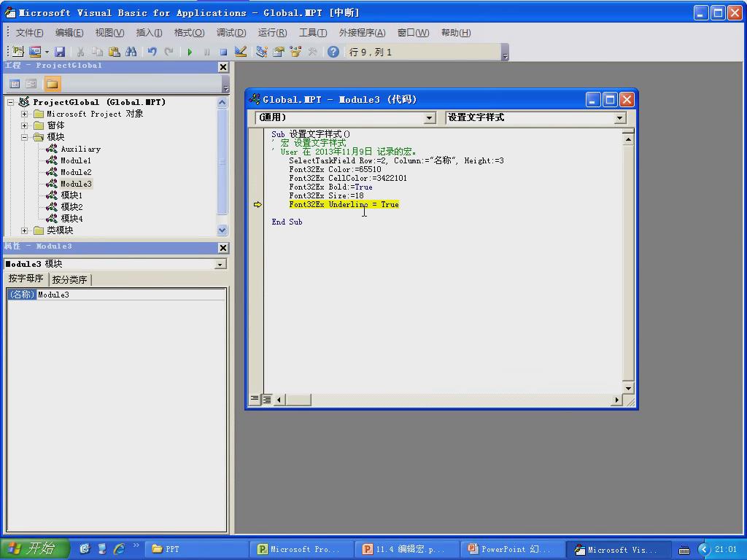This screenshot has width=747, height=560.
Task: Toggle Design Mode icon
Action: tap(241, 52)
